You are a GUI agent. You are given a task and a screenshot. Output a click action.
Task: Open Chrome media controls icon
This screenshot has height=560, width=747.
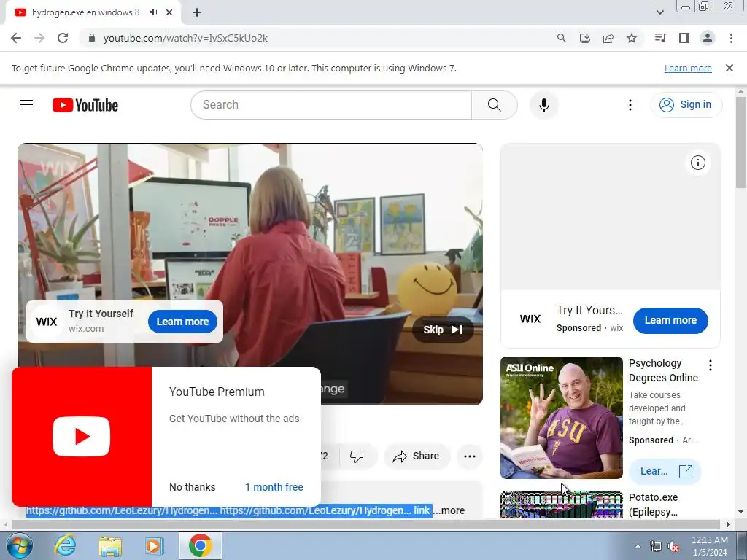point(660,38)
